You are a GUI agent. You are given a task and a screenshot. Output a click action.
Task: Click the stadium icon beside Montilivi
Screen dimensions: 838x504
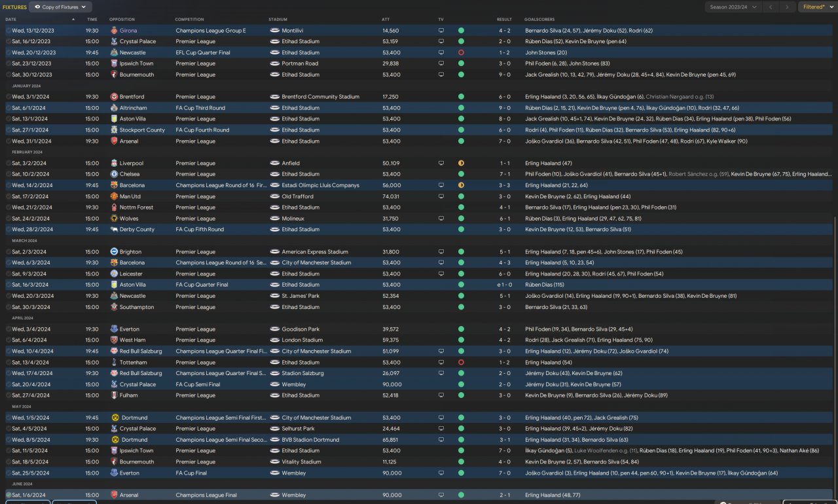click(x=275, y=31)
